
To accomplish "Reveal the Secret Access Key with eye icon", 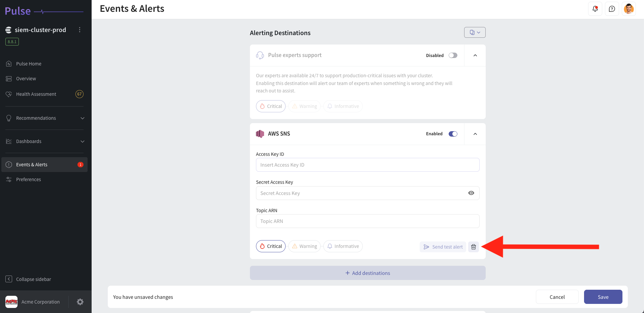I will 471,193.
